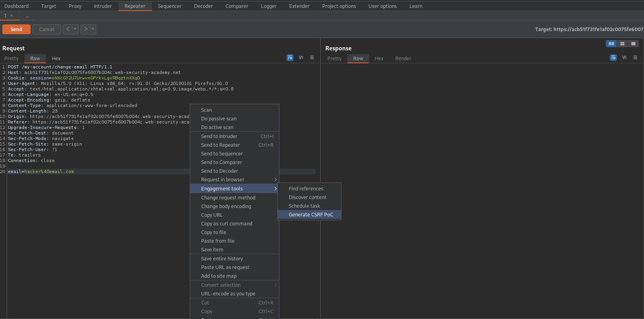The height and width of the screenshot is (319, 644).
Task: Select Find references in submenu
Action: tap(310, 189)
